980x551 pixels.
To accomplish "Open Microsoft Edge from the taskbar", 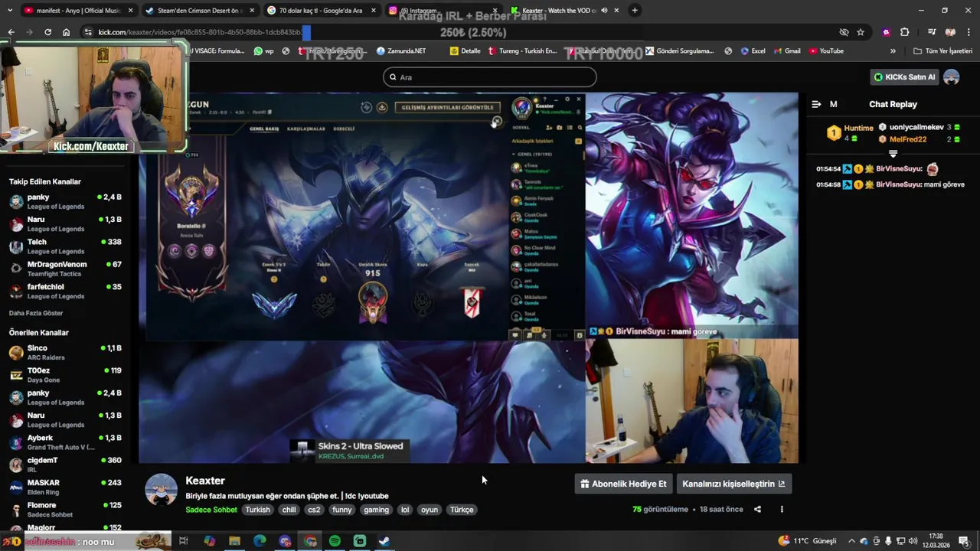I will pos(260,541).
